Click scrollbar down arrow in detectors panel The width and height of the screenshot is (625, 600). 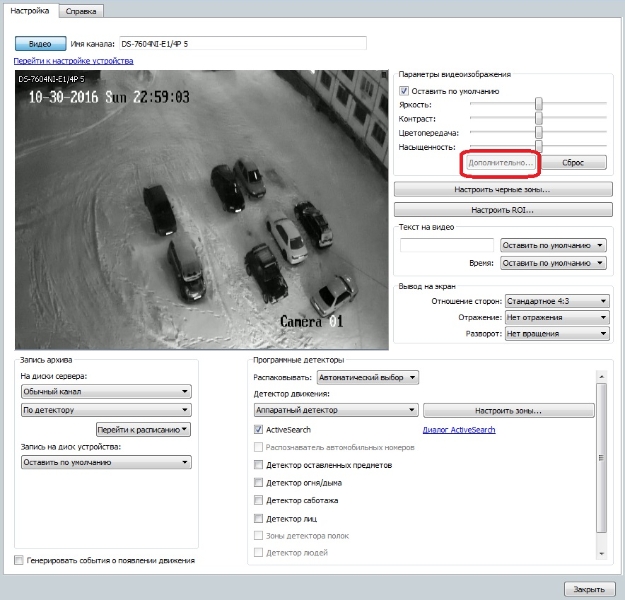click(601, 554)
